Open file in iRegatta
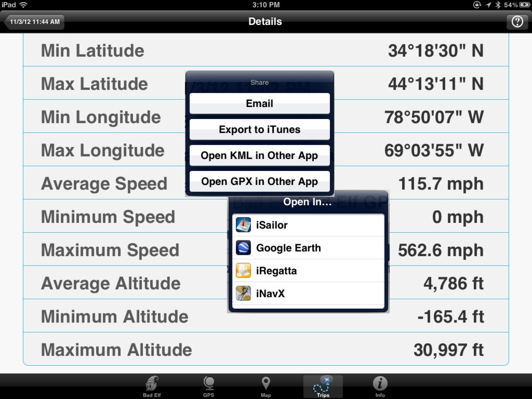This screenshot has width=532, height=399. (308, 271)
